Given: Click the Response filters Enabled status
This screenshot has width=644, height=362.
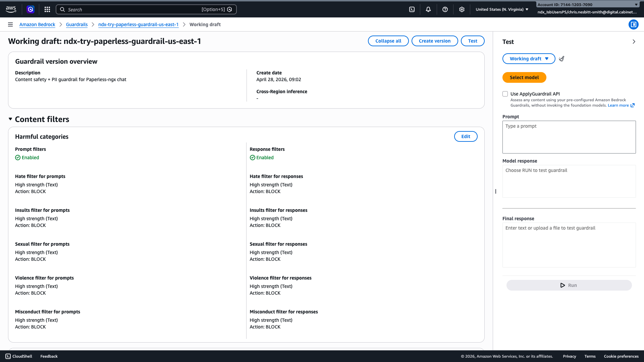Looking at the screenshot, I should pyautogui.click(x=262, y=158).
